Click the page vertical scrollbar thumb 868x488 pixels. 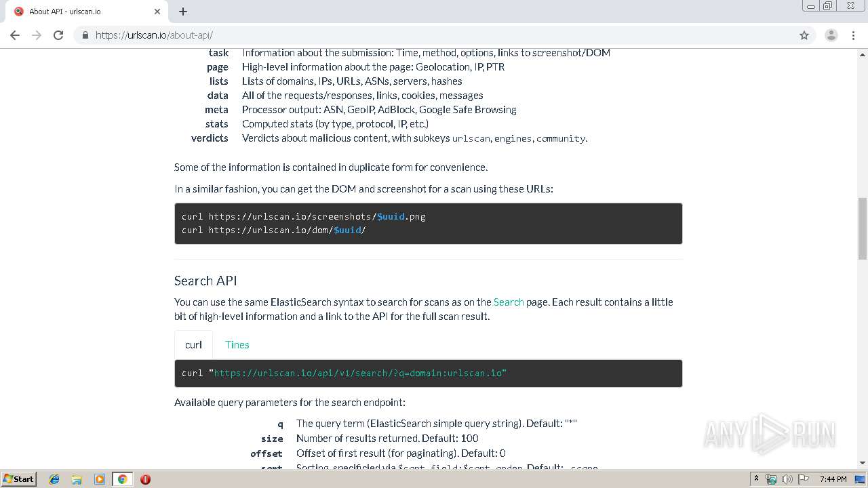[x=863, y=228]
